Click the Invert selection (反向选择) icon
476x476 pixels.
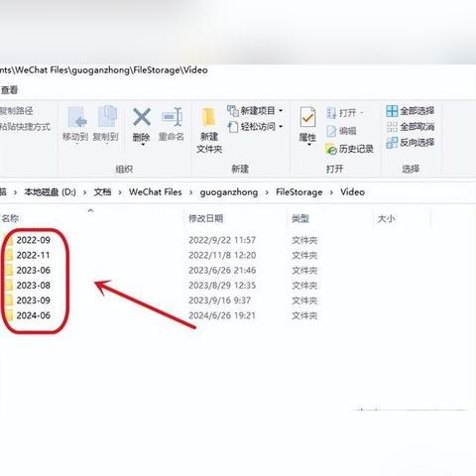click(392, 143)
